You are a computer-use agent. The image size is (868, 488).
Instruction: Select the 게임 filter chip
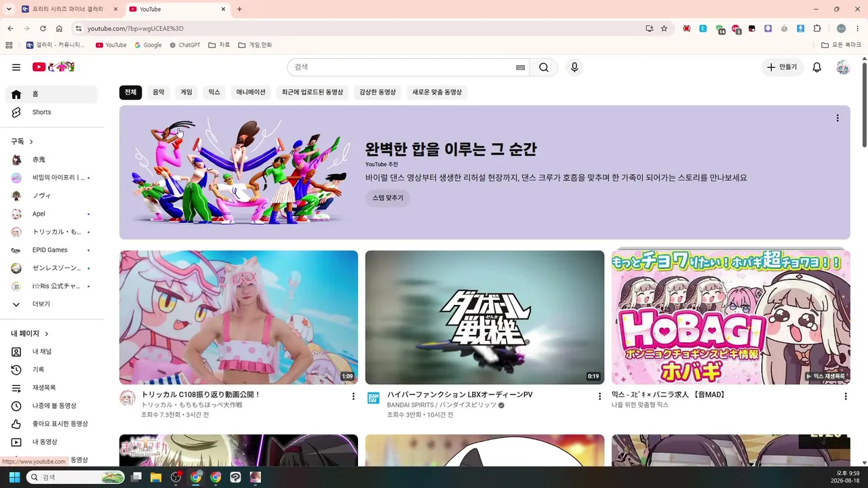tap(186, 92)
